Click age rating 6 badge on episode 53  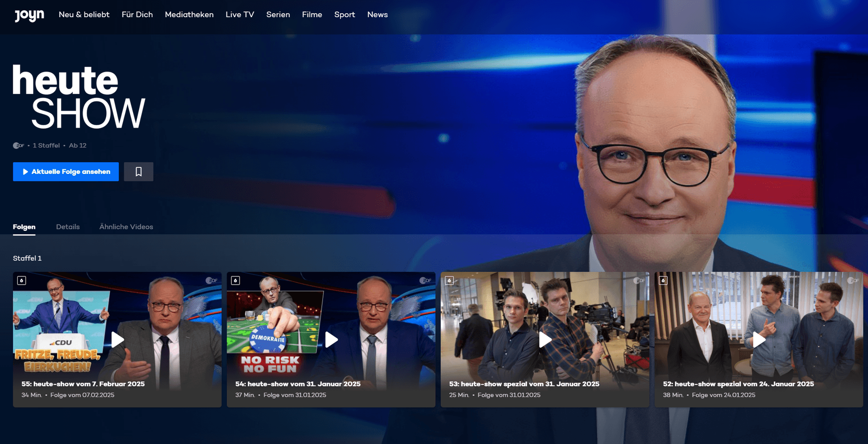(x=449, y=280)
